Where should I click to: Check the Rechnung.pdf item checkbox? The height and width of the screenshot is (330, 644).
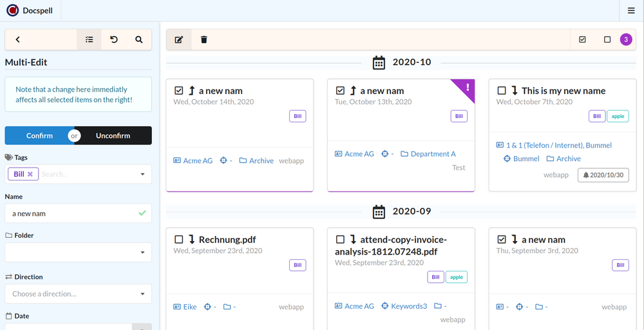pyautogui.click(x=179, y=240)
